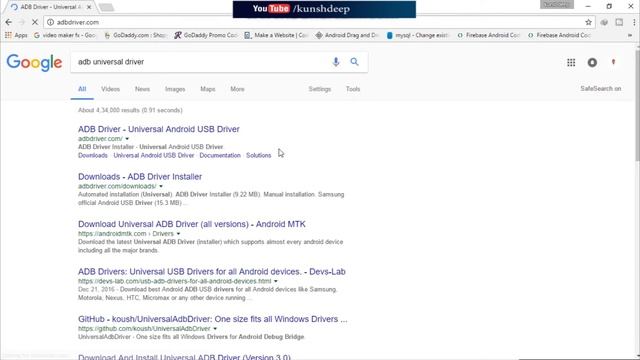Click the address bar showing adbdriver.com
Screen dimensions: 640x360
[314, 22]
